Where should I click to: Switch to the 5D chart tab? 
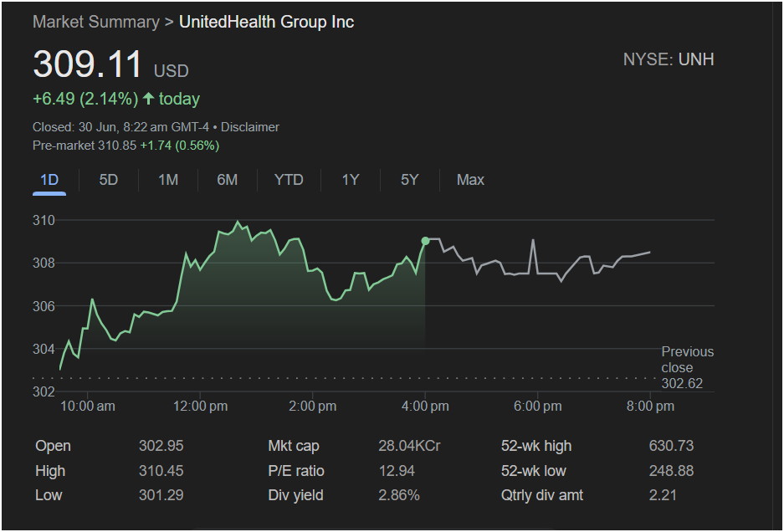[x=109, y=180]
